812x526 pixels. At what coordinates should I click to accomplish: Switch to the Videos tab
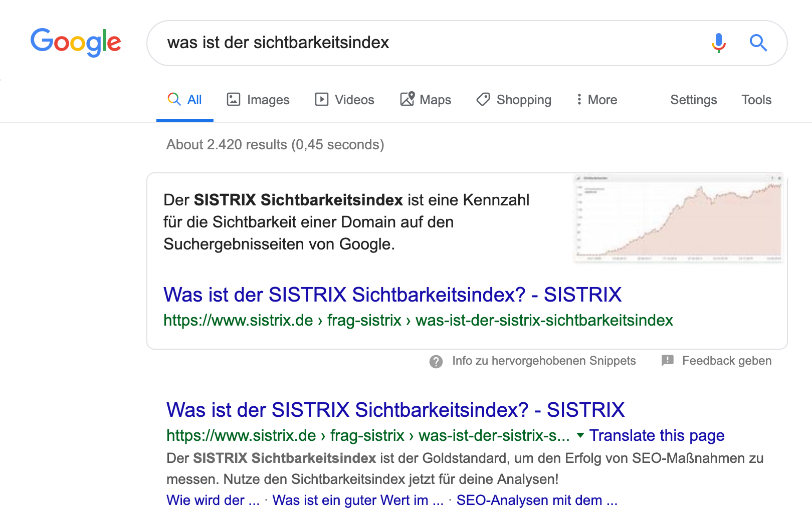[x=344, y=100]
